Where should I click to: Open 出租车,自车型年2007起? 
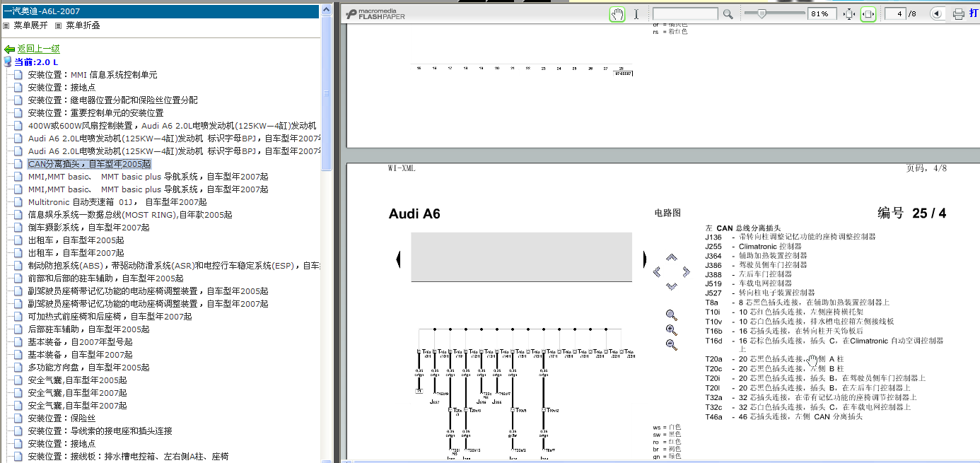coord(76,253)
